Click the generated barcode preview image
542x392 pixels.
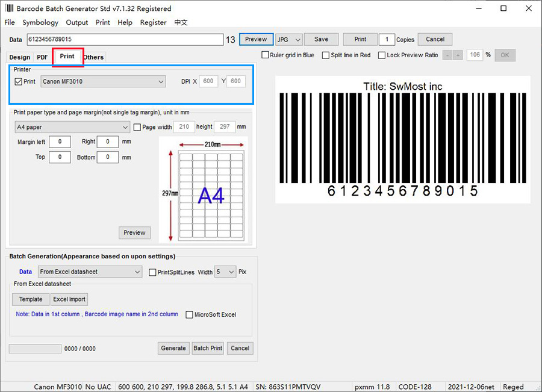tap(403, 139)
